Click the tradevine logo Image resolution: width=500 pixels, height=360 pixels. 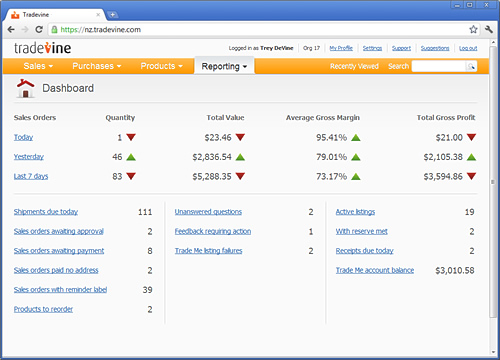coord(42,48)
